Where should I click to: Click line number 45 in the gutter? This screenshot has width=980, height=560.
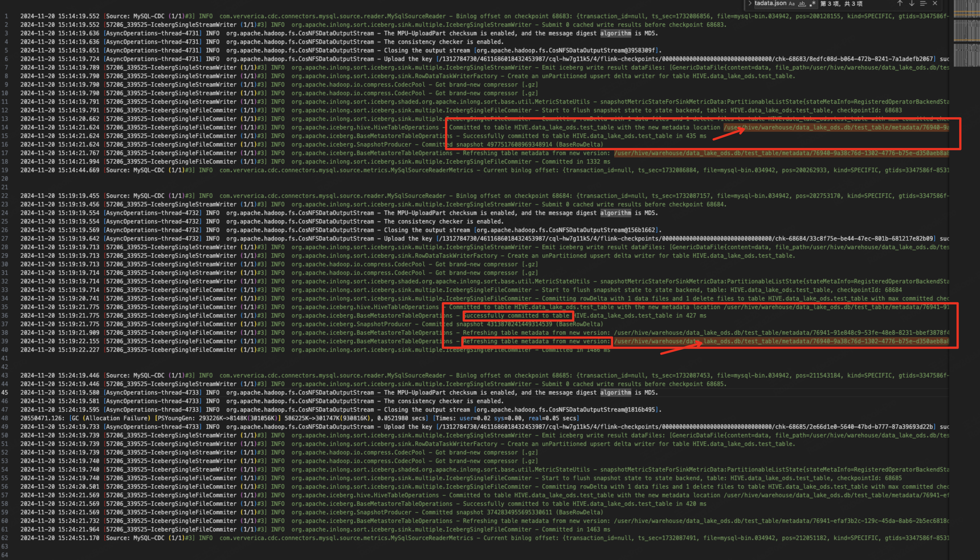tap(5, 392)
